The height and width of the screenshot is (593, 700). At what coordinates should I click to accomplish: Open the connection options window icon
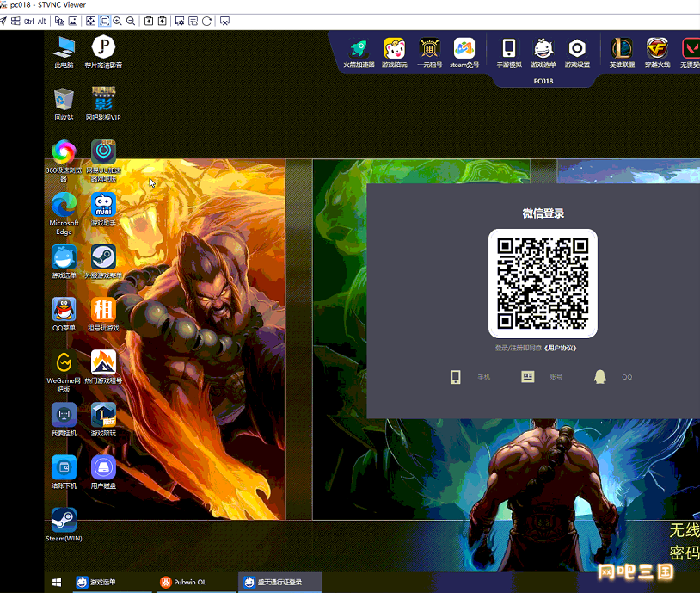(193, 21)
